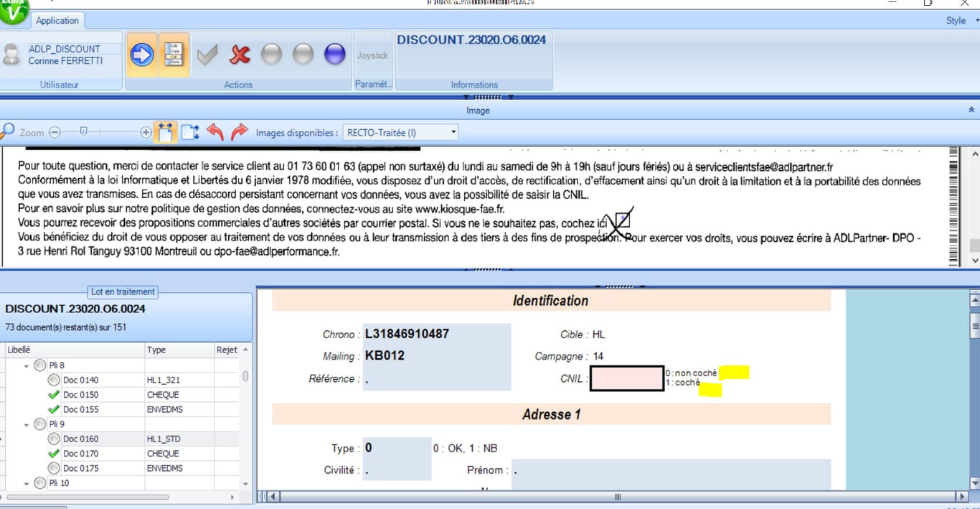Collapse the Image panel with double chevron
The image size is (980, 509).
(x=971, y=111)
